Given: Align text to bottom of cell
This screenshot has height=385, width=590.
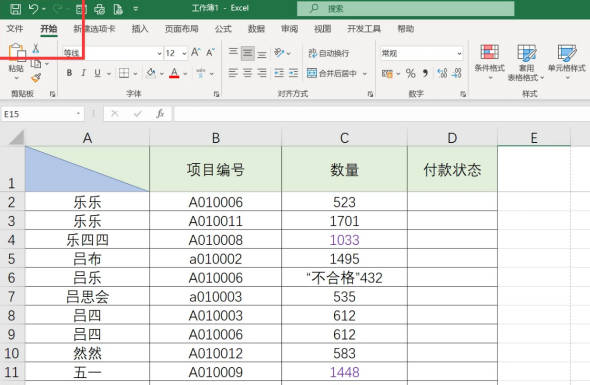Looking at the screenshot, I should [262, 55].
